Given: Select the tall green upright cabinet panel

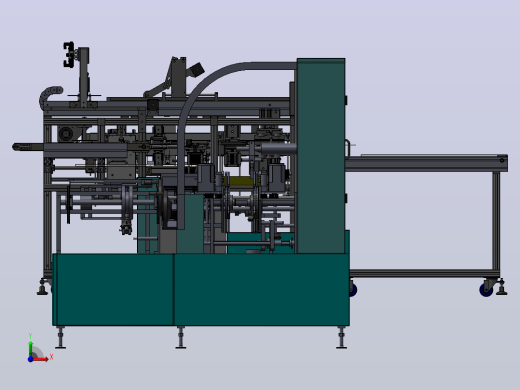Looking at the screenshot, I should (321, 156).
